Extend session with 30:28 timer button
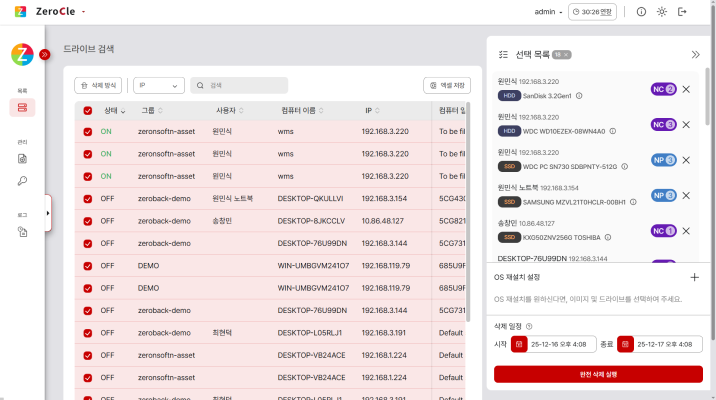Viewport: 716px width, 400px height. 592,12
